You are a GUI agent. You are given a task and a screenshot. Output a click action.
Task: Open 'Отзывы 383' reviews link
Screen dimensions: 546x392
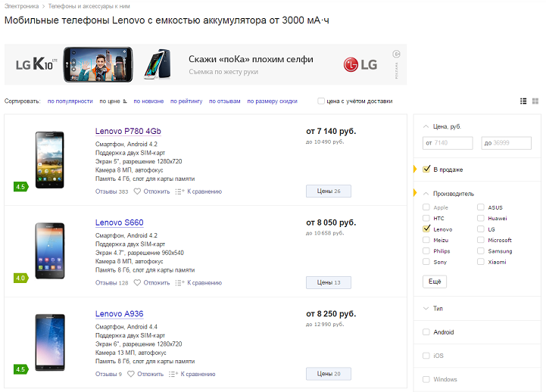[x=112, y=191]
